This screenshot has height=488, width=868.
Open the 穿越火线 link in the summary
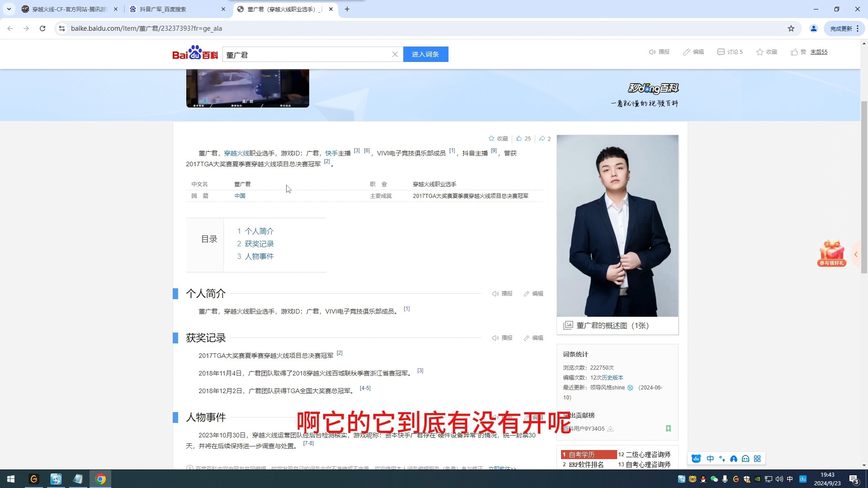click(236, 153)
